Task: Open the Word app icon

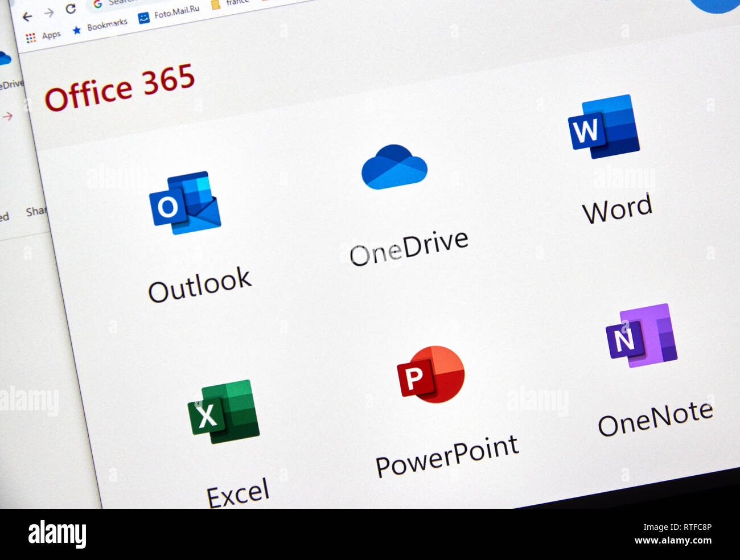Action: (604, 126)
